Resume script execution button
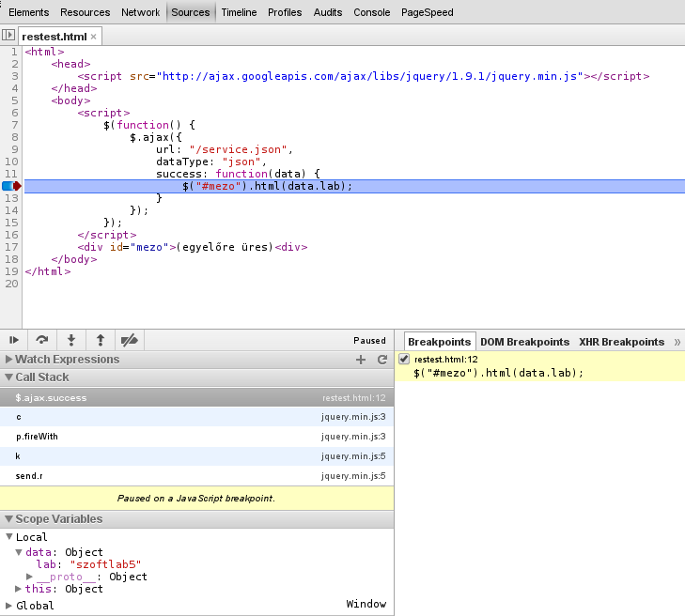Image resolution: width=685 pixels, height=616 pixels. point(14,340)
